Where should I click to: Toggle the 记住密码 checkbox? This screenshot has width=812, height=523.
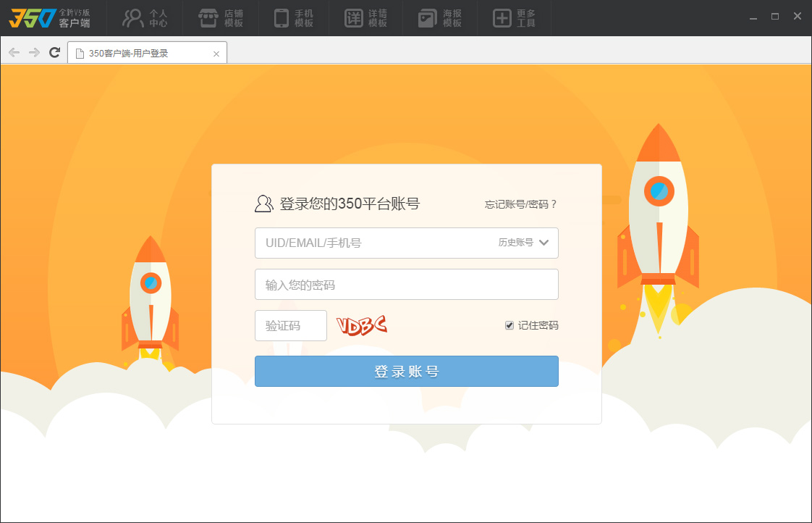(509, 325)
